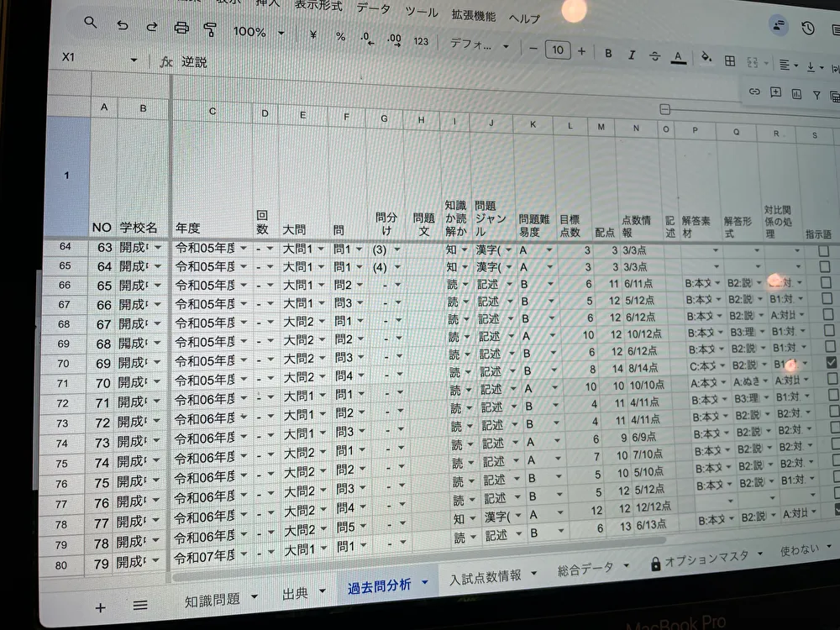Open the text color picker

[x=678, y=57]
